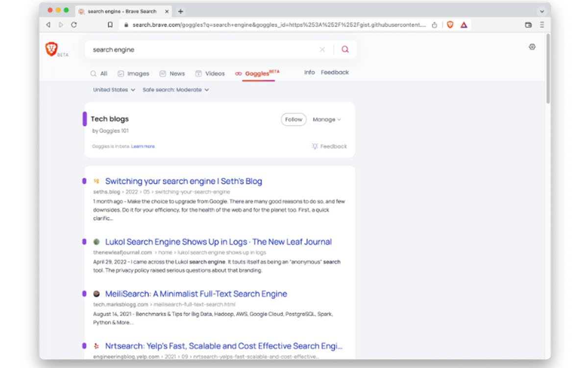The height and width of the screenshot is (368, 588).
Task: Open the Safe search: Moderate dropdown
Action: [176, 90]
